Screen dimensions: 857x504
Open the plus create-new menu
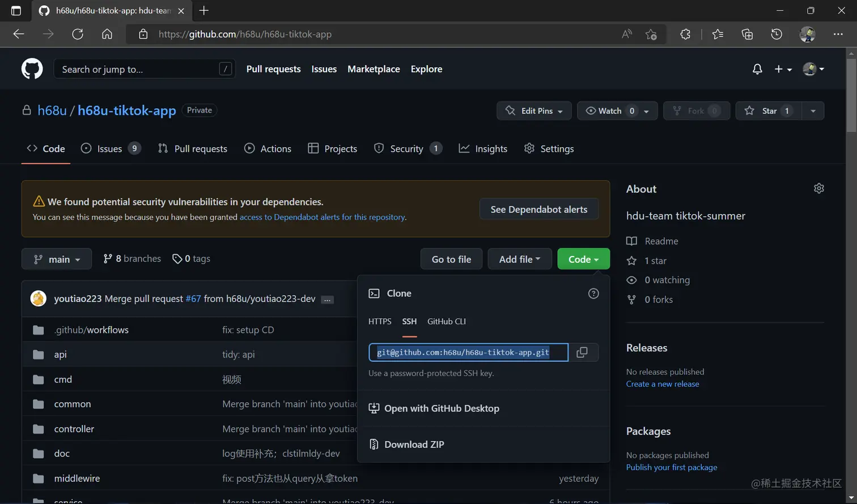pyautogui.click(x=783, y=69)
